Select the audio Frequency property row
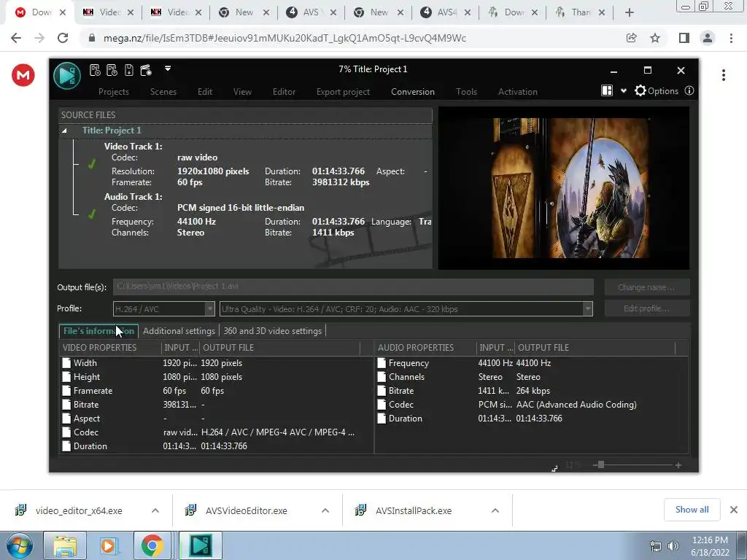This screenshot has width=747, height=560. click(531, 363)
